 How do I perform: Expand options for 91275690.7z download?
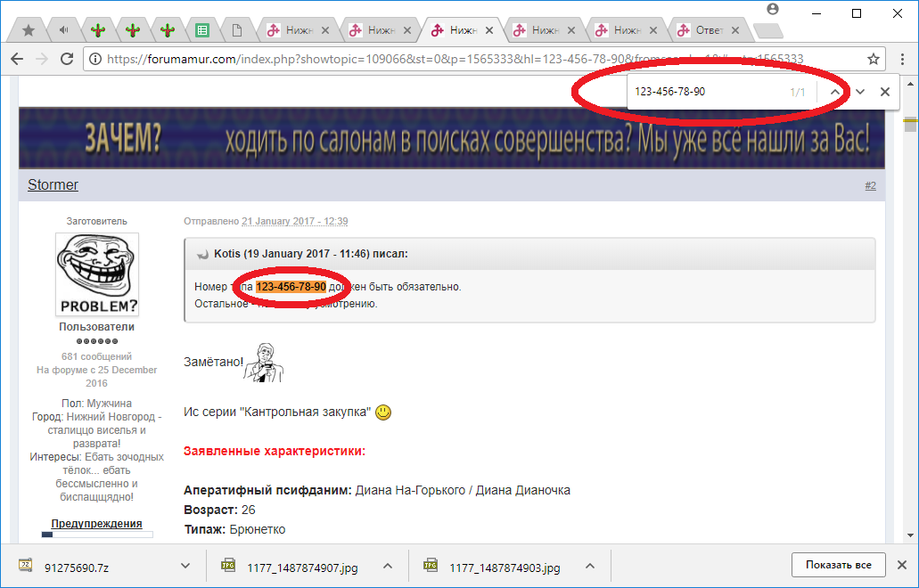click(185, 566)
